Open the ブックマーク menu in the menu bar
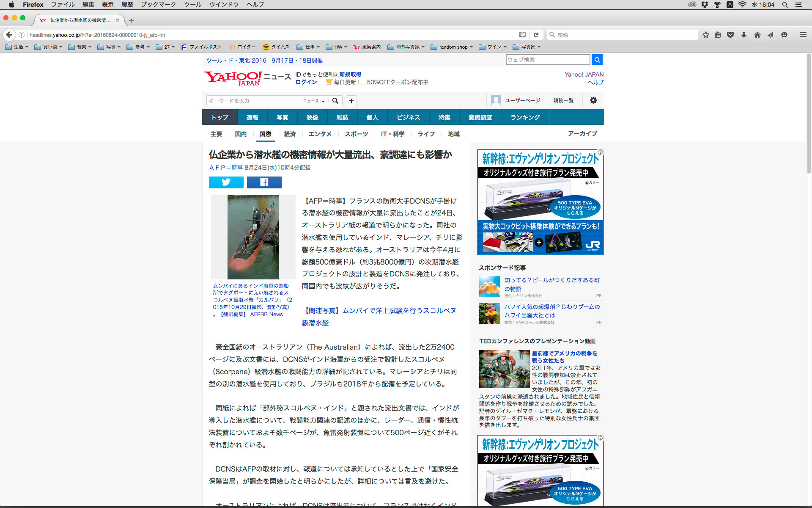Screen dimensions: 812x508 (158, 5)
